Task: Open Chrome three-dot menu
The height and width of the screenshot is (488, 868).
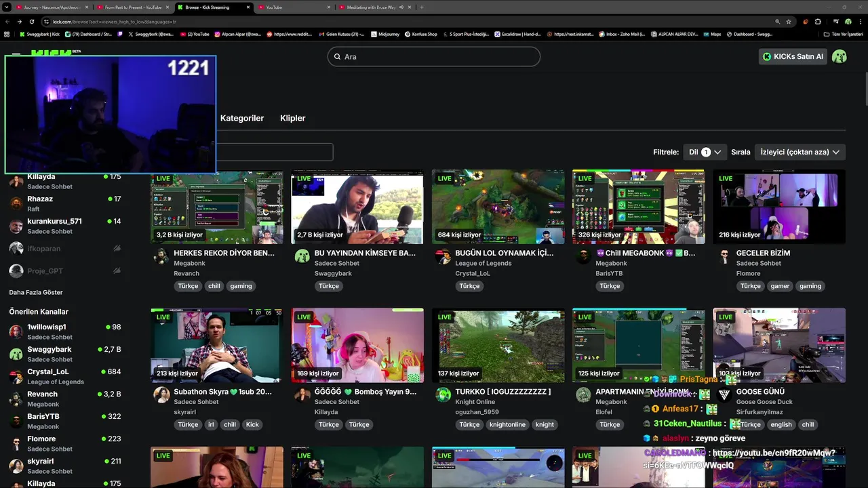Action: [x=860, y=22]
